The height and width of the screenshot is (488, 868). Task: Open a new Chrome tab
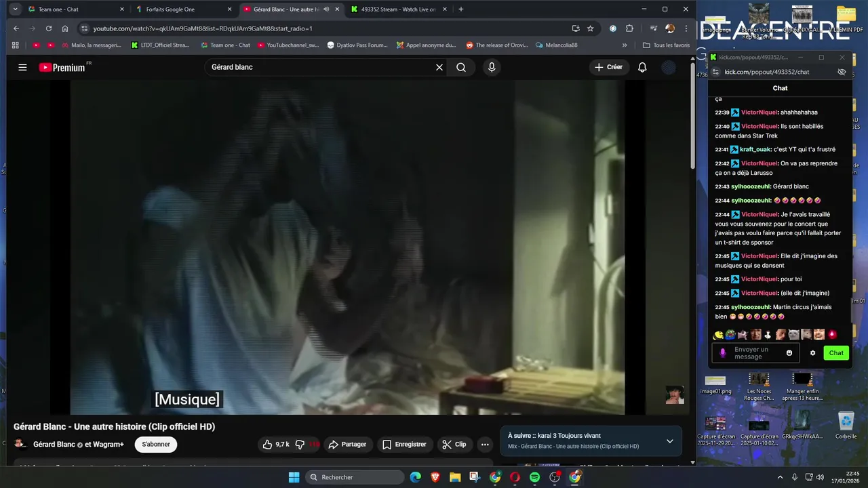[x=461, y=9]
